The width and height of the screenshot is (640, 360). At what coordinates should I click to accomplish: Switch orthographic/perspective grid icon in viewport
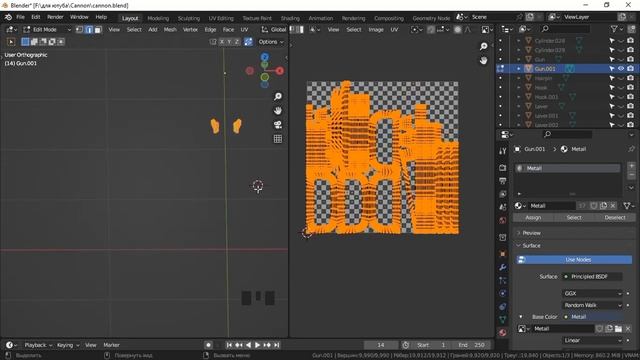click(x=278, y=139)
